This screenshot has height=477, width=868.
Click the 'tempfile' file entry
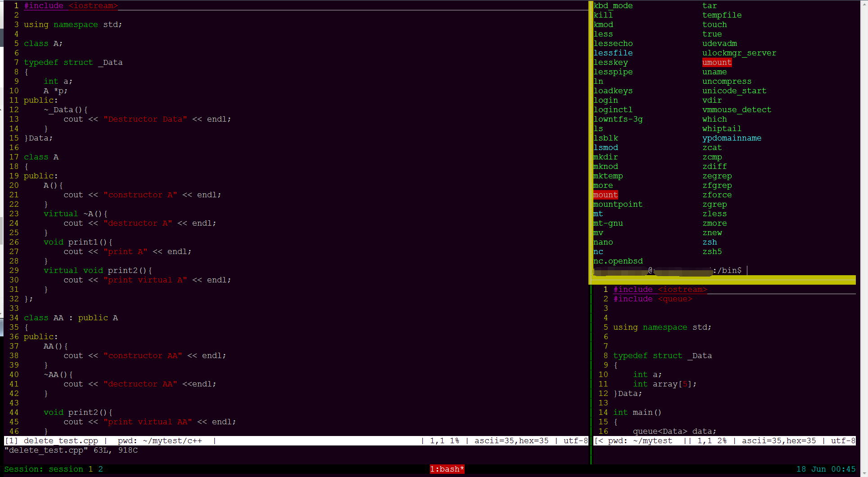[722, 15]
